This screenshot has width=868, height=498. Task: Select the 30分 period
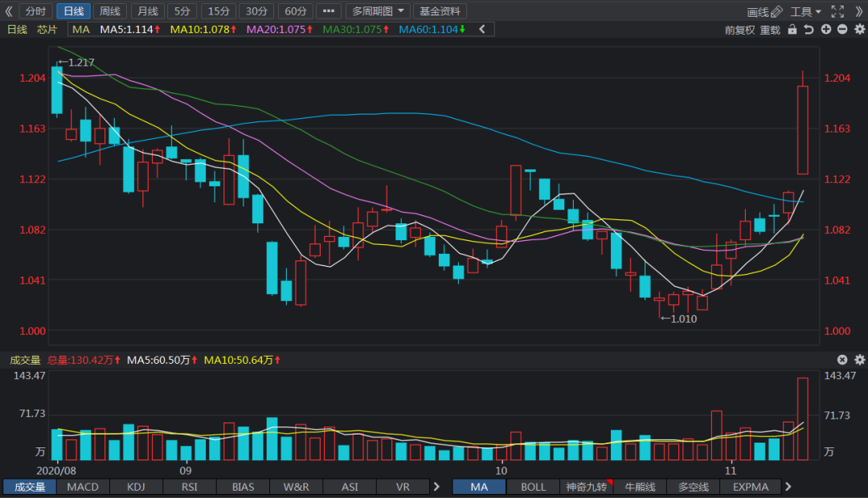pyautogui.click(x=257, y=11)
